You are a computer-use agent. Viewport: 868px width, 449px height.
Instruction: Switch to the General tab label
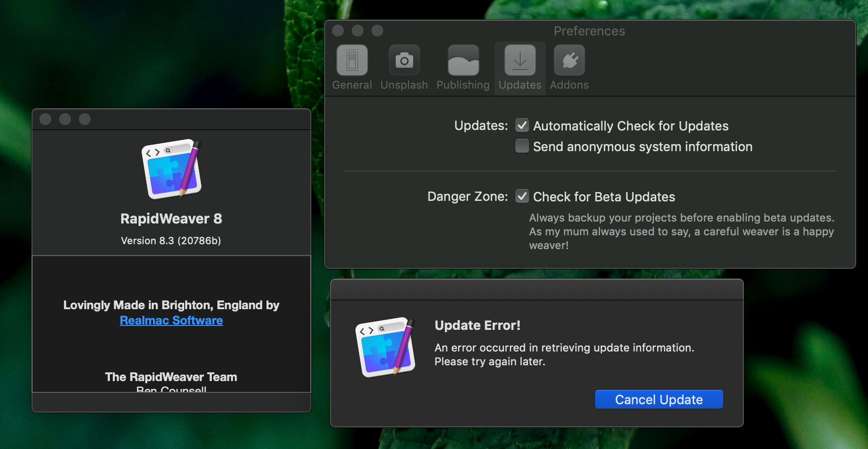coord(352,85)
